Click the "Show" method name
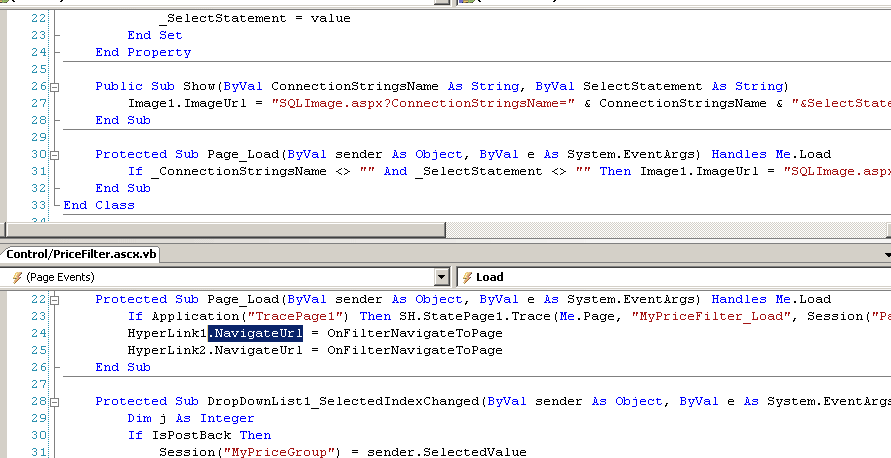891x458 pixels. 199,86
